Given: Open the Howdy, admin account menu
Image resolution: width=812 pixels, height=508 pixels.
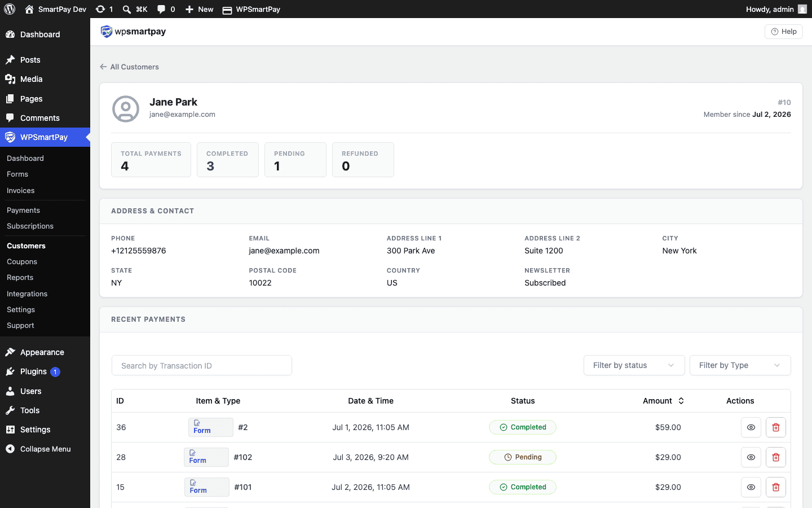Looking at the screenshot, I should pos(776,9).
